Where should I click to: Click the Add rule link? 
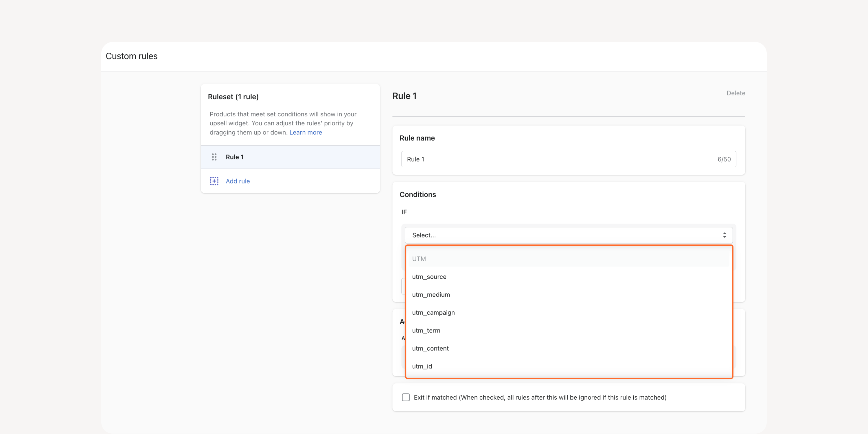tap(238, 181)
